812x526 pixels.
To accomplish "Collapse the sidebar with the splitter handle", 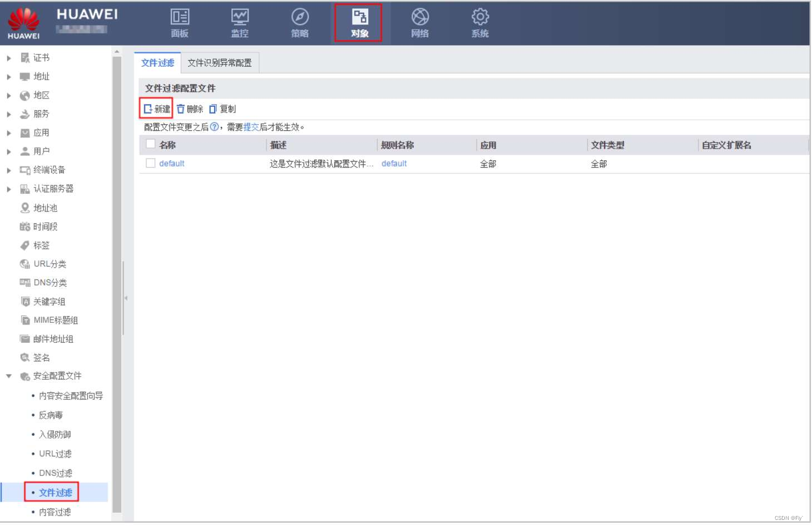I will pos(126,298).
